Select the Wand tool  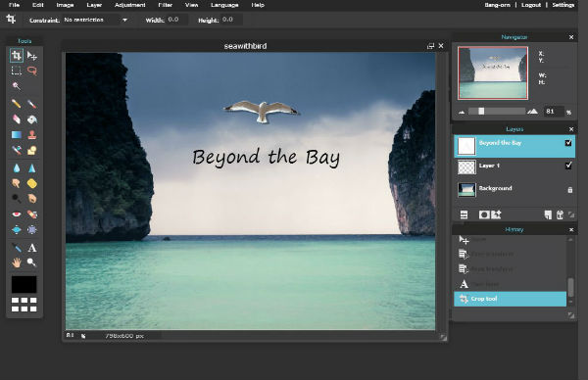[16, 86]
